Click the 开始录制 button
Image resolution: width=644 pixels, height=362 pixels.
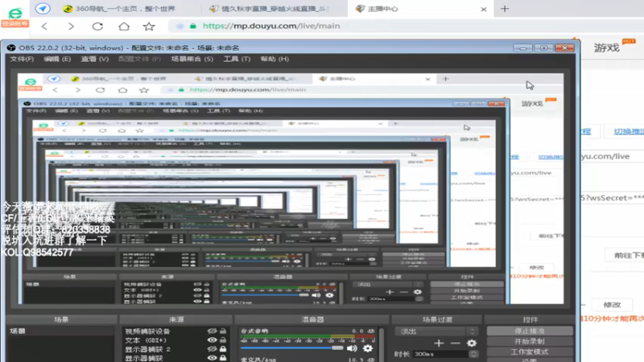click(530, 341)
